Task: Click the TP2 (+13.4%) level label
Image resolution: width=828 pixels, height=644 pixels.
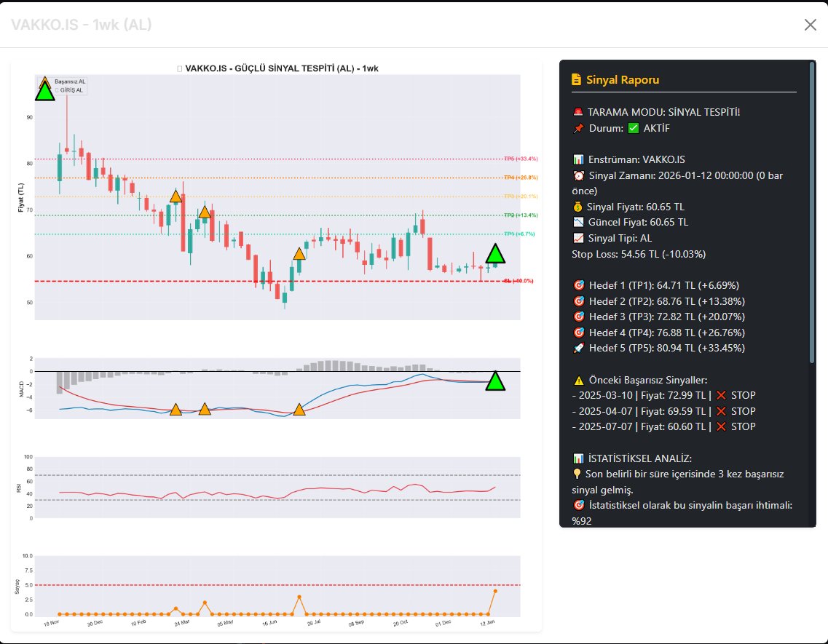Action: point(521,215)
